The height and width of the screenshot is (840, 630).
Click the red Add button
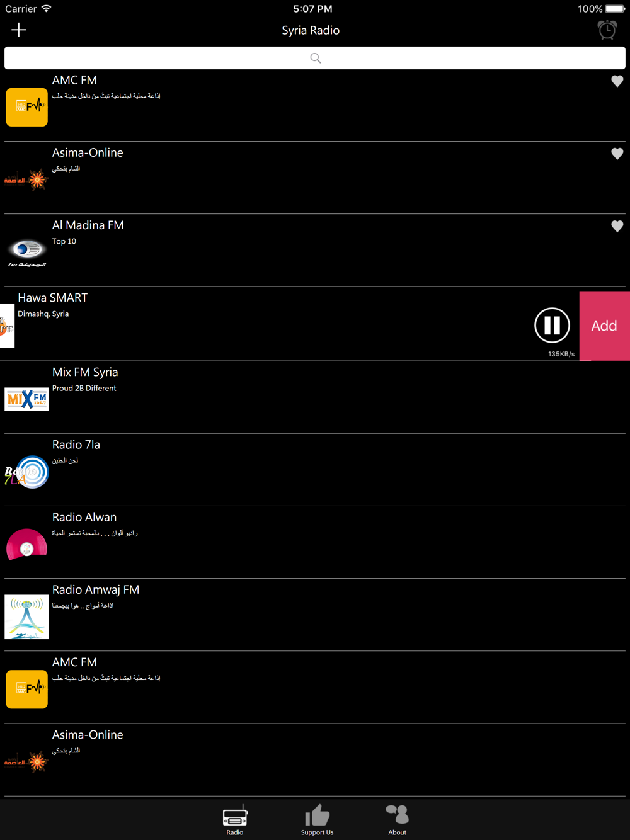click(x=604, y=326)
